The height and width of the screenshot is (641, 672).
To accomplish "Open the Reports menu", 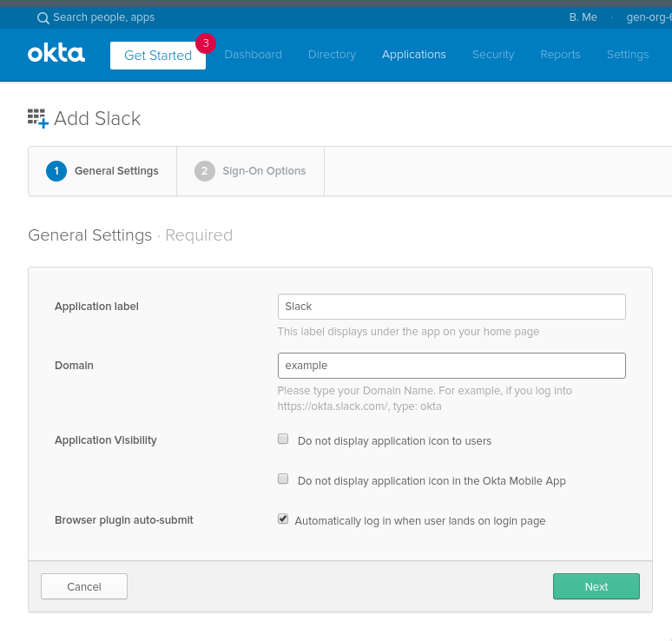I will click(560, 55).
